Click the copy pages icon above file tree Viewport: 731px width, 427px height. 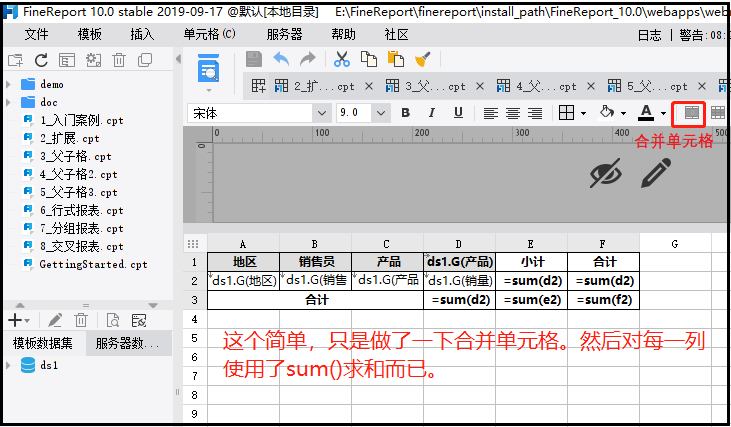(x=145, y=60)
